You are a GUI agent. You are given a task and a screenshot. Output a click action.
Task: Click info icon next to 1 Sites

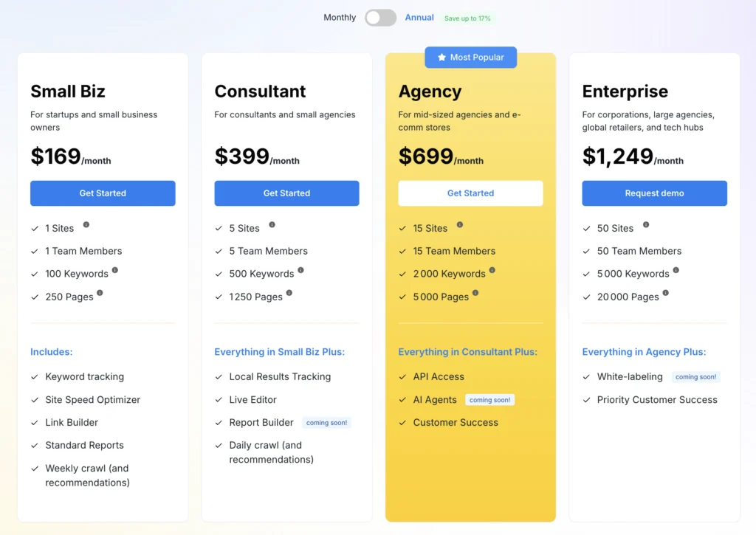[x=86, y=224]
